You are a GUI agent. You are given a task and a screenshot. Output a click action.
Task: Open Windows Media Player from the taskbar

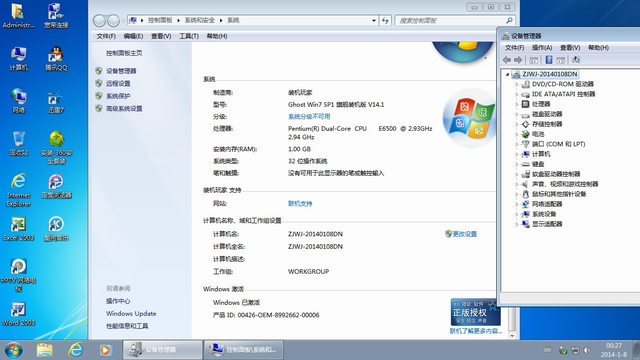point(105,350)
